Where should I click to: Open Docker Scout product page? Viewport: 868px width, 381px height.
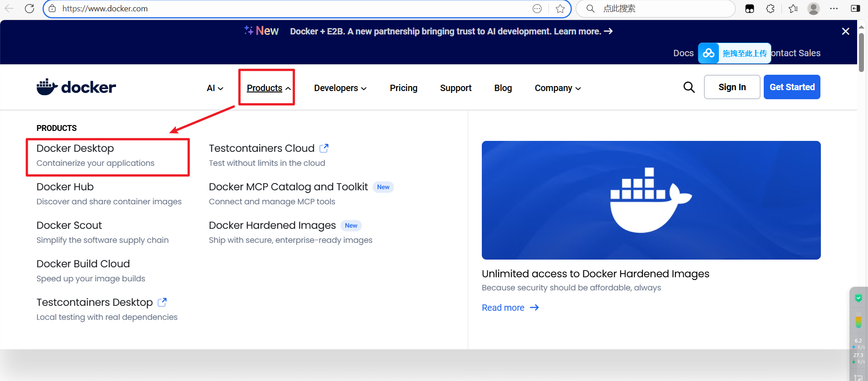69,225
